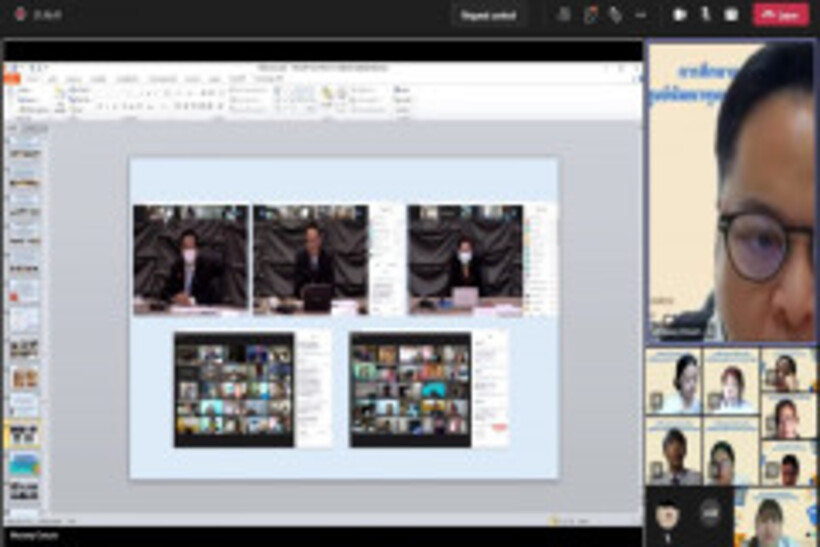Select the bottom-right gallery grid picture on slide
The width and height of the screenshot is (820, 547).
(411, 390)
